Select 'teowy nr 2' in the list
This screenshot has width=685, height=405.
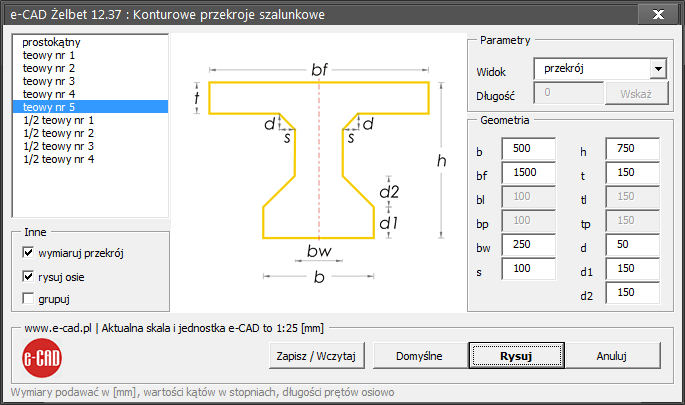point(90,68)
